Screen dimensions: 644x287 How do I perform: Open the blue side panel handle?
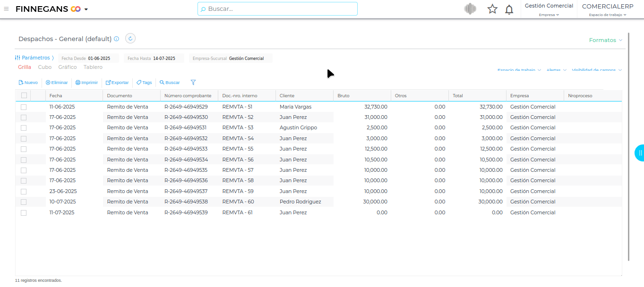click(x=640, y=153)
